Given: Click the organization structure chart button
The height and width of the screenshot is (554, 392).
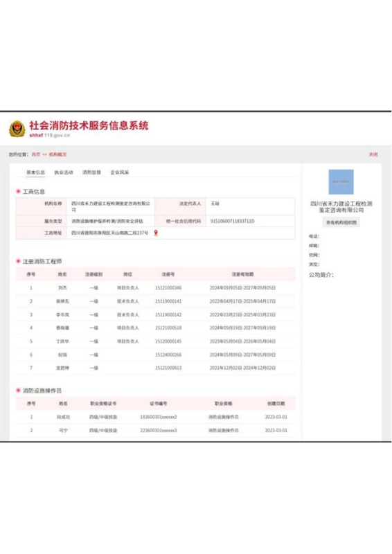Looking at the screenshot, I should click(x=341, y=222).
